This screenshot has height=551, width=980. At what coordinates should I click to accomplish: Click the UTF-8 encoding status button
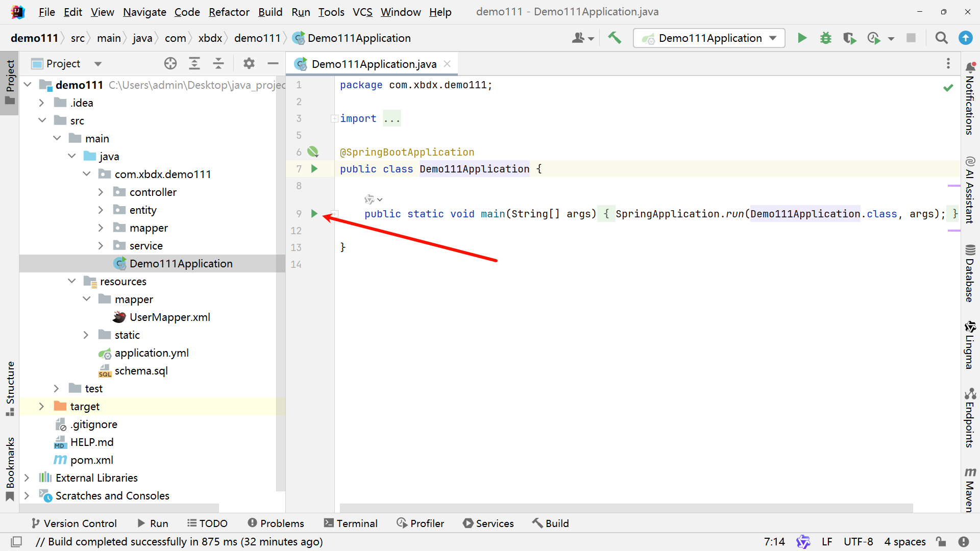[x=858, y=542]
